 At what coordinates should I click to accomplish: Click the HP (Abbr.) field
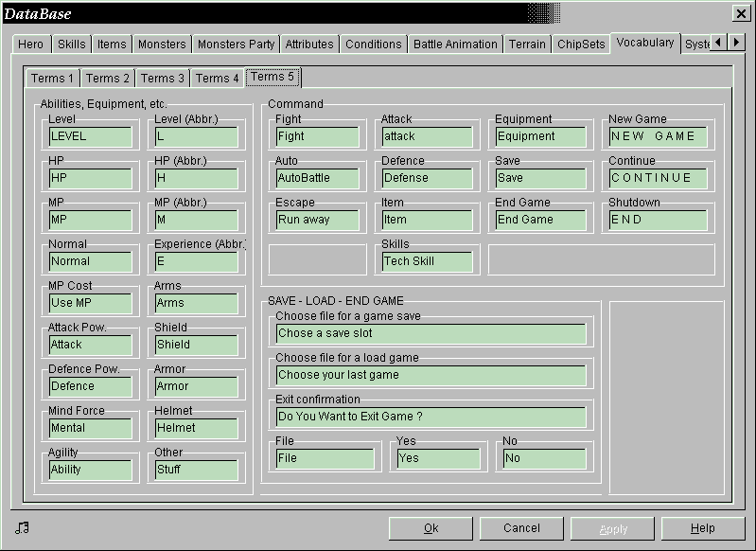(196, 178)
